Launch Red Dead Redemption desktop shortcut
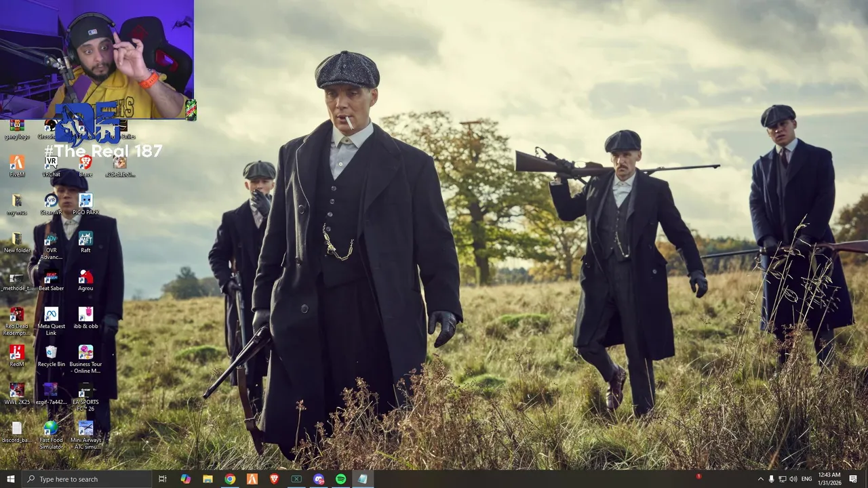The image size is (868, 488). point(17,321)
